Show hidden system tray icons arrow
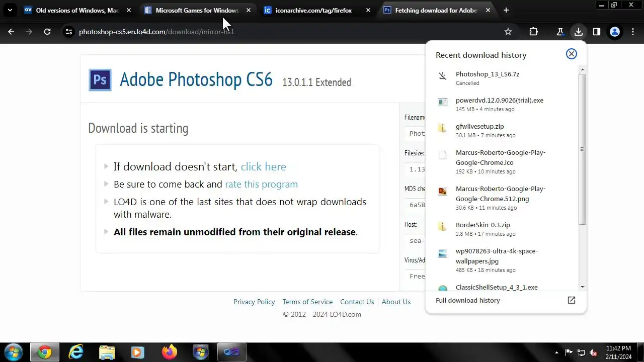The height and width of the screenshot is (362, 644). pos(556,352)
